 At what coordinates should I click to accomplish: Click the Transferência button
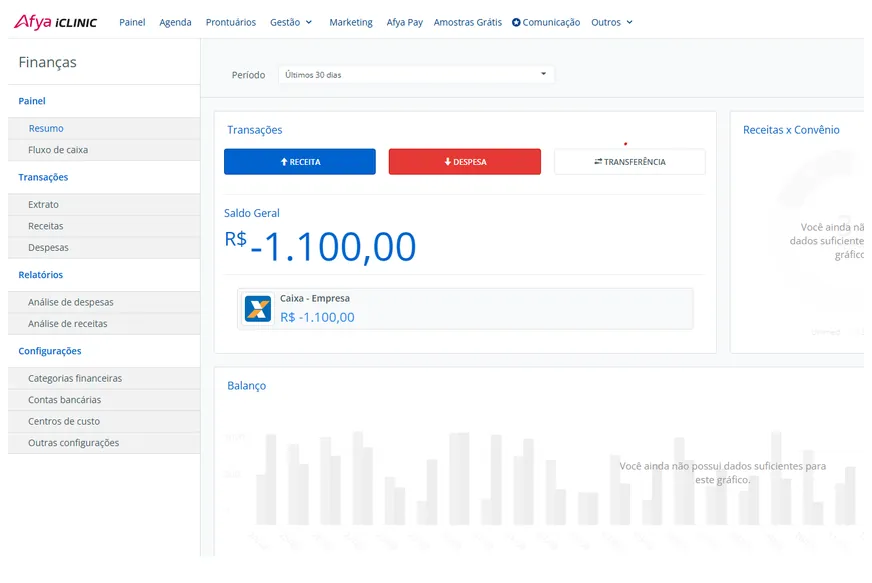[x=630, y=162]
